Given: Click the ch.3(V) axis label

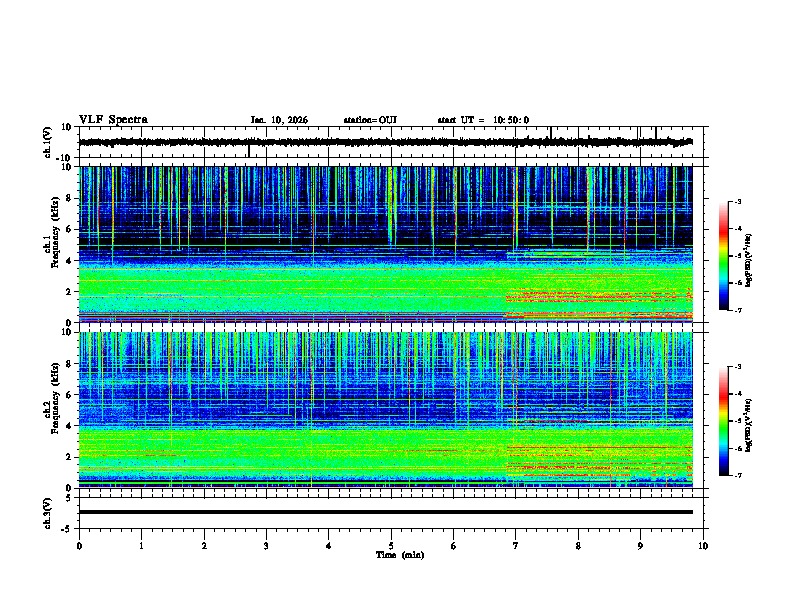Looking at the screenshot, I should (x=48, y=513).
